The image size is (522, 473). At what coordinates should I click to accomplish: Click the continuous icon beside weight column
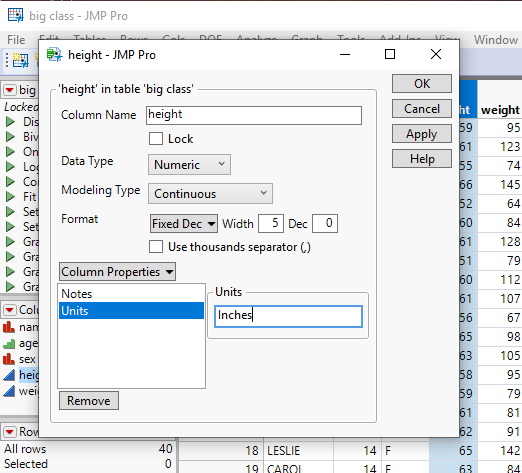[x=9, y=391]
